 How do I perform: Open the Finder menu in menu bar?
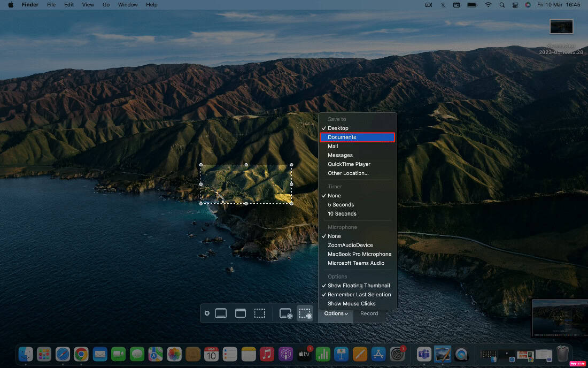[x=30, y=5]
